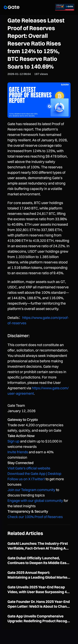Join the Telegram community link
The width and height of the screenshot is (78, 644).
(x=31, y=490)
